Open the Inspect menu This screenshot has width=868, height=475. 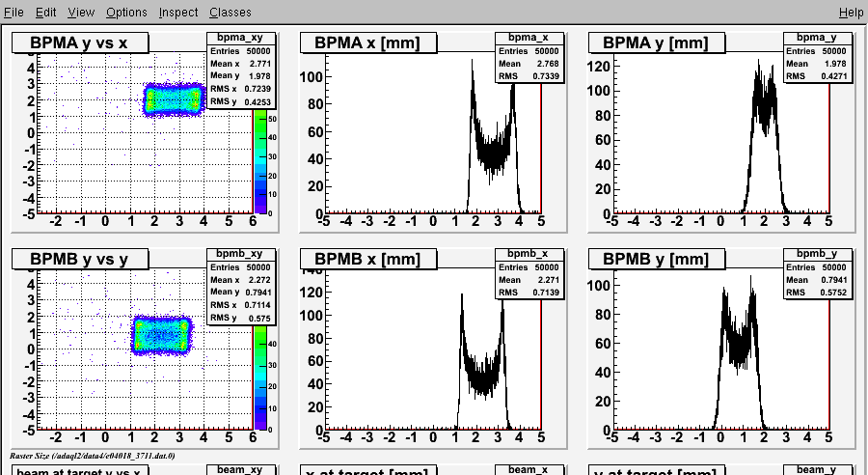pos(177,12)
